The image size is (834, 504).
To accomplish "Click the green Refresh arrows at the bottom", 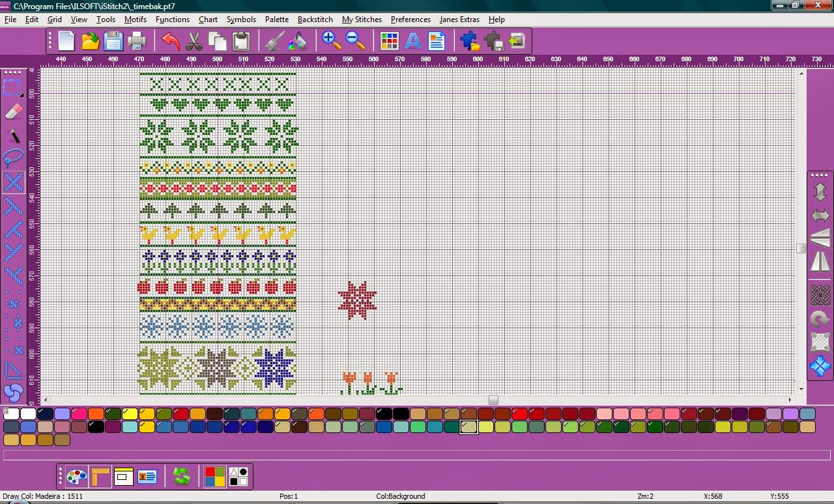I will (181, 476).
